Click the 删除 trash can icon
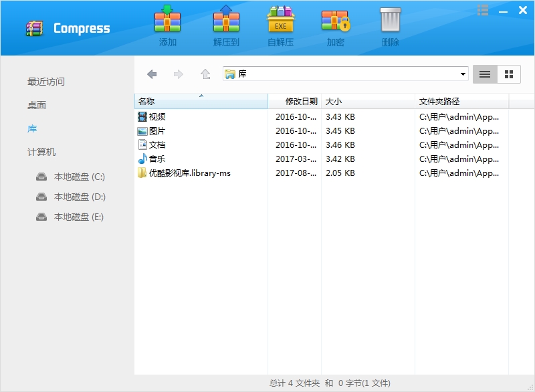 (391, 20)
